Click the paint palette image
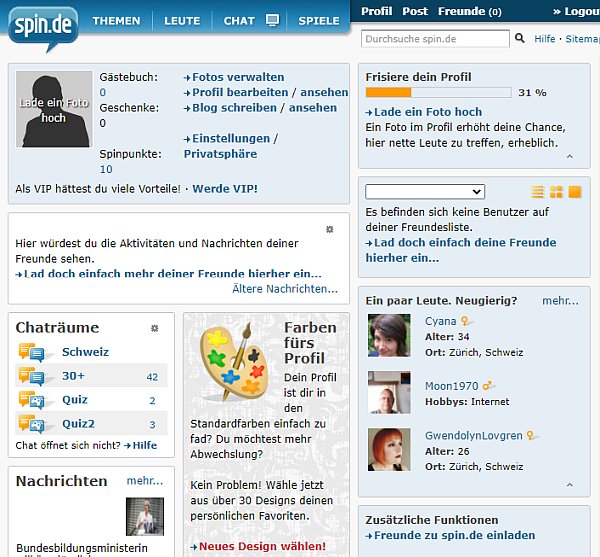 [x=234, y=358]
